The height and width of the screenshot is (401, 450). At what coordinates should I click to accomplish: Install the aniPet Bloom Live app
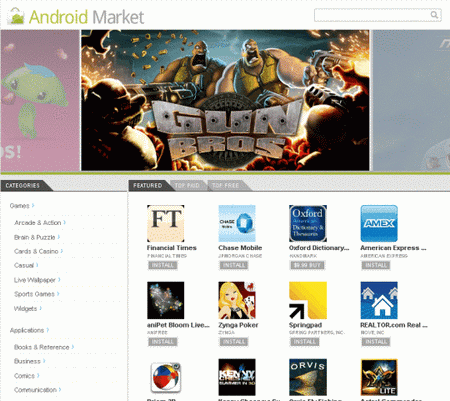point(163,342)
